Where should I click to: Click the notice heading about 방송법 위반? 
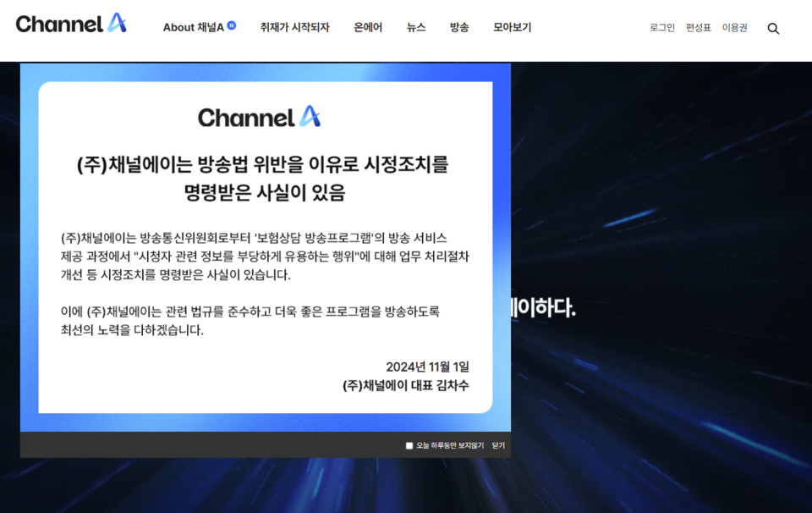point(260,176)
